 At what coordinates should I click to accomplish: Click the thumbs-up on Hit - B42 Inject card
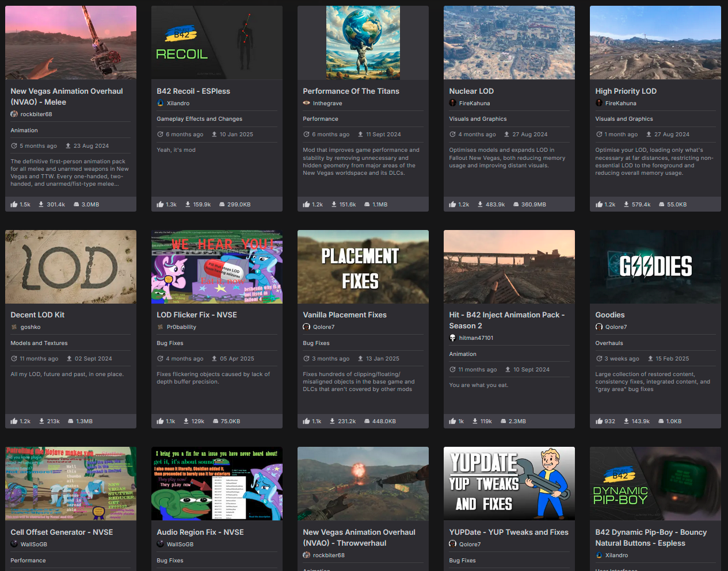pyautogui.click(x=452, y=421)
